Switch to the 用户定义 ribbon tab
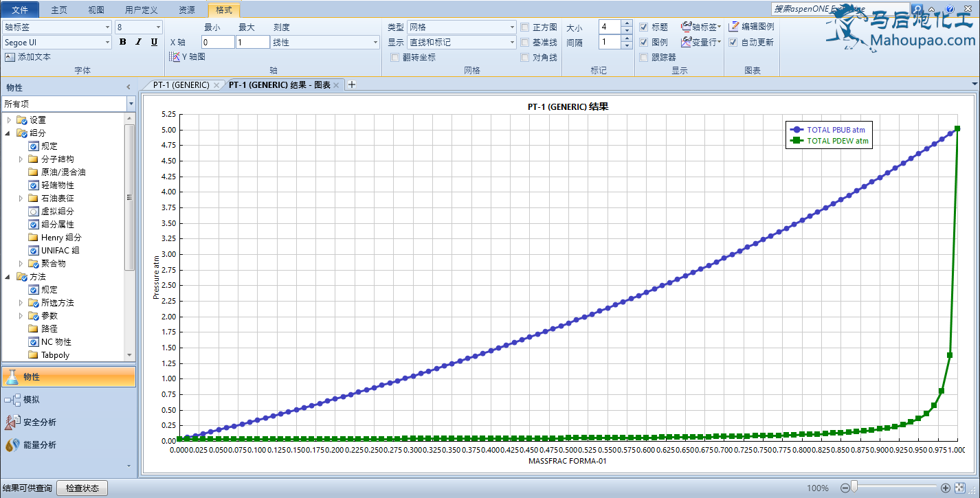 click(142, 10)
